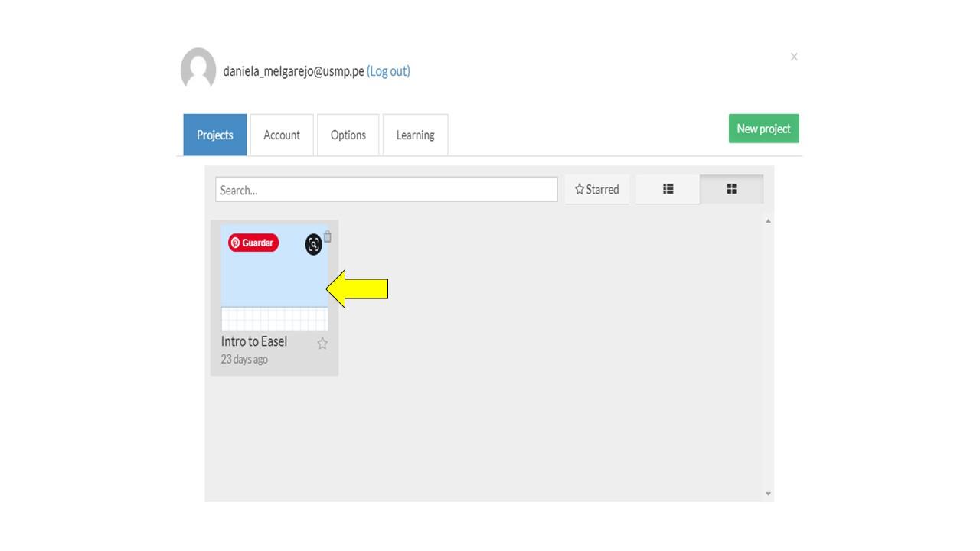
Task: Click the Log out link
Action: [x=389, y=71]
